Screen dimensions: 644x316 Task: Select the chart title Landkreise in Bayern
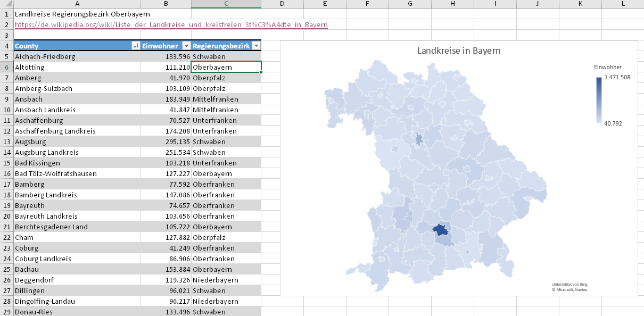click(458, 51)
